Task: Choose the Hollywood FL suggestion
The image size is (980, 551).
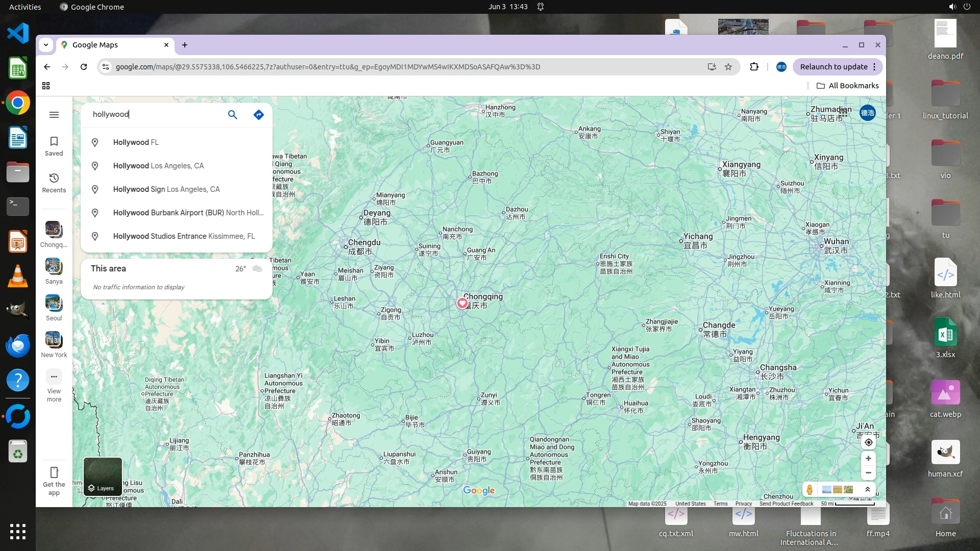Action: click(x=136, y=142)
